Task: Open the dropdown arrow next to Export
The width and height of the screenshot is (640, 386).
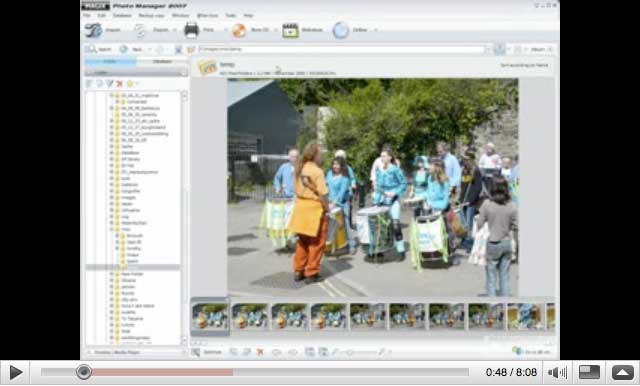Action: [175, 30]
